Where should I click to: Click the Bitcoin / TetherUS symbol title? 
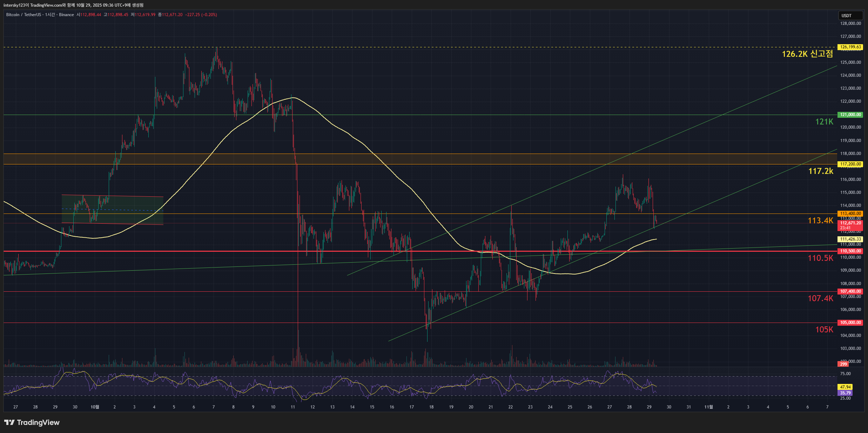[x=23, y=15]
